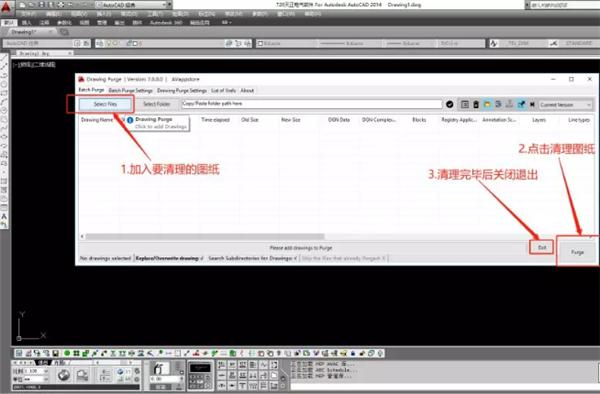
Task: Open the About tab
Action: point(247,91)
